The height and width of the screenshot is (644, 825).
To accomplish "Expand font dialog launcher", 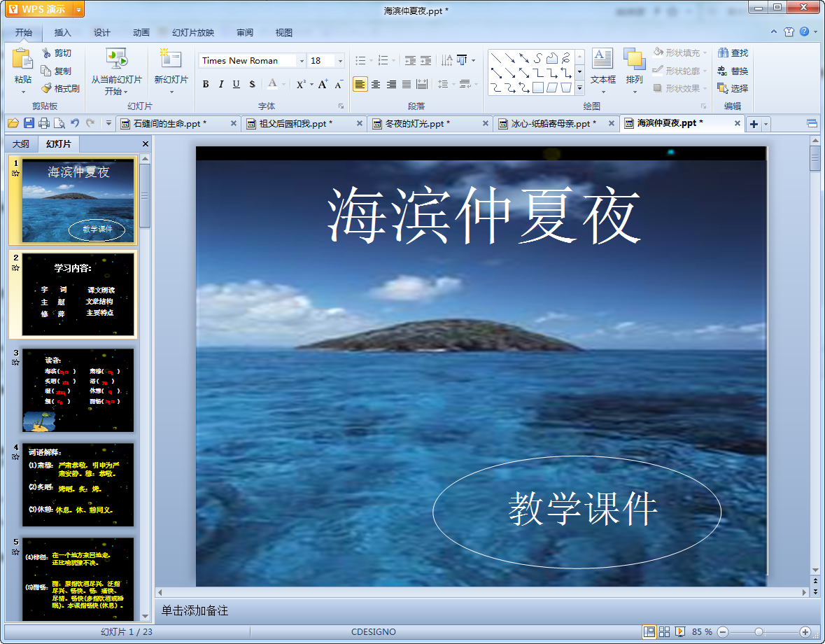I will 341,106.
